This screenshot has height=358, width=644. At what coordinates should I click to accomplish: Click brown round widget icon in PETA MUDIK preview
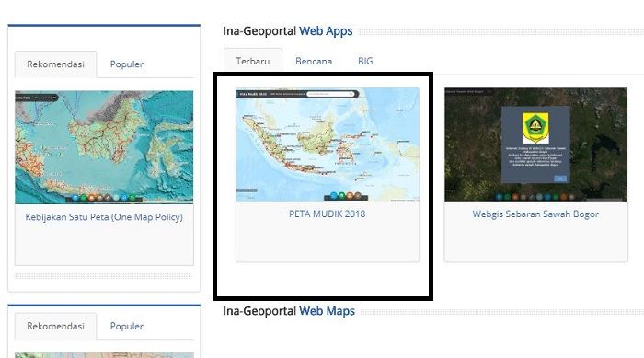click(358, 196)
